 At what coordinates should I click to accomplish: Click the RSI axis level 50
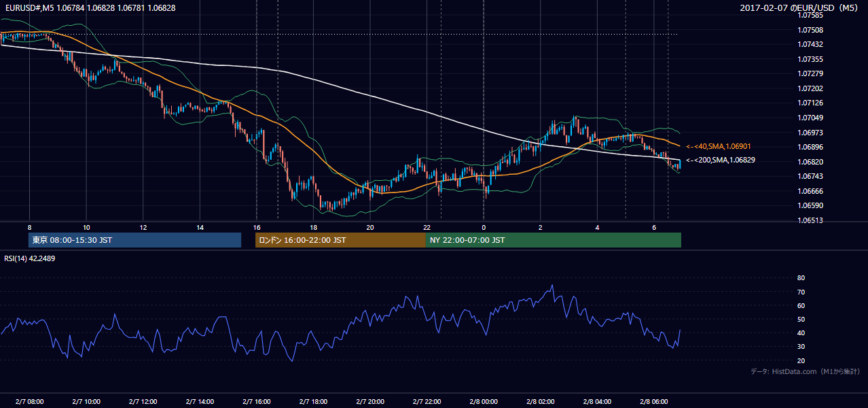[x=801, y=319]
